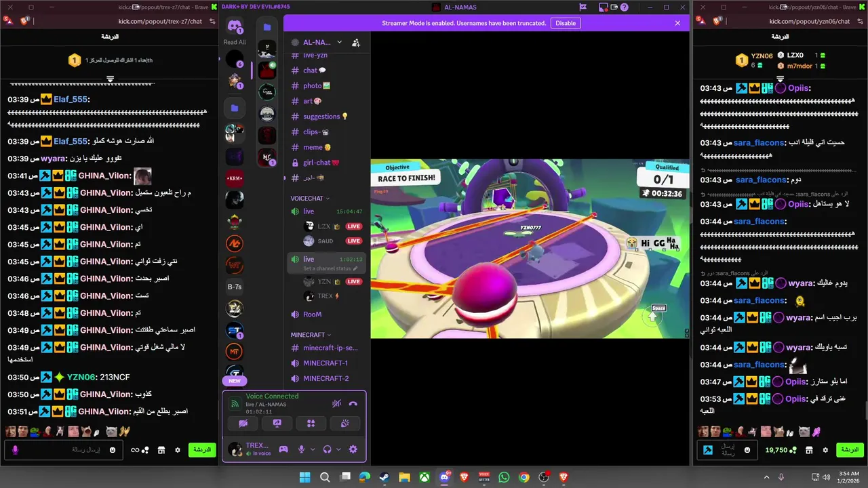Open voice connection info signal icon

(x=235, y=403)
